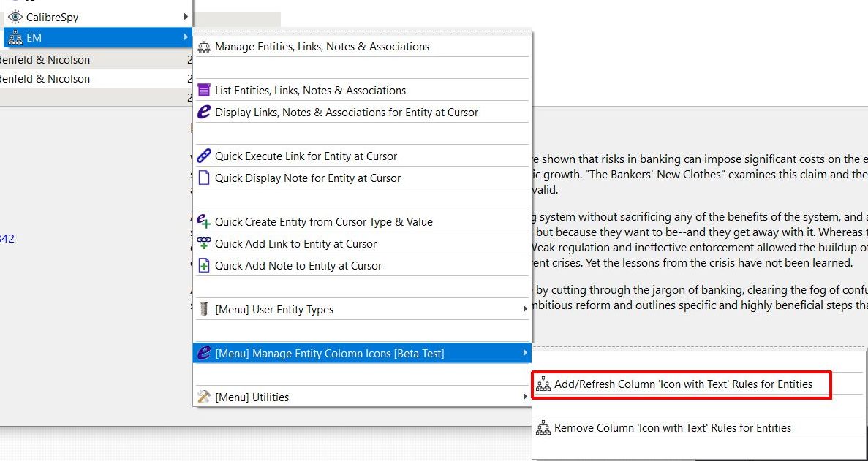Click the Add/Refresh Column Rules hierarchy icon
Viewport: 868px width, 461px height.
tap(543, 384)
